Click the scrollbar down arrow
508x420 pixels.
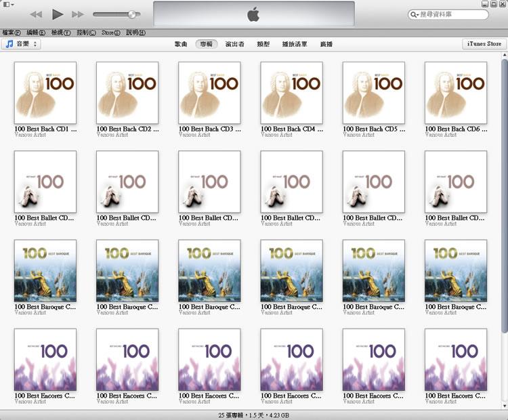pos(505,405)
